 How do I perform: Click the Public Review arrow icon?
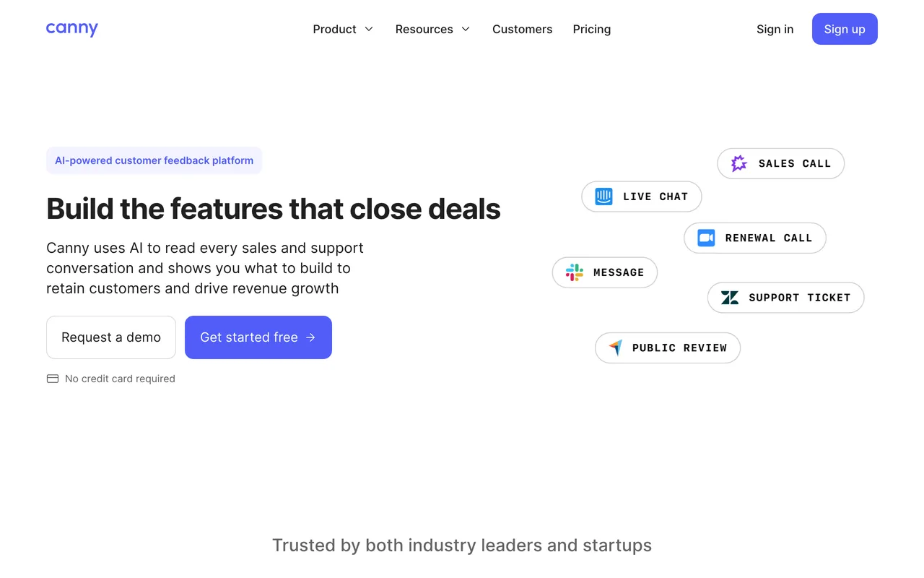coord(616,348)
